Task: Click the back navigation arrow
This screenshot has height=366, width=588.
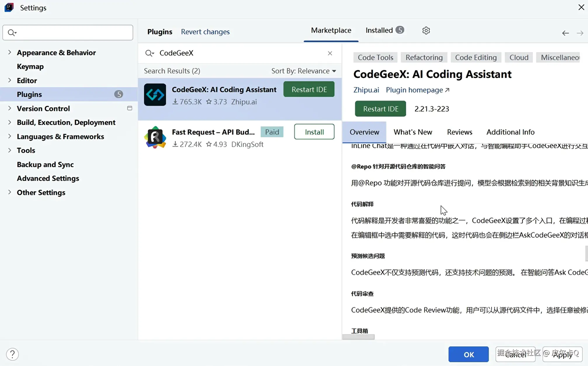Action: [x=565, y=33]
